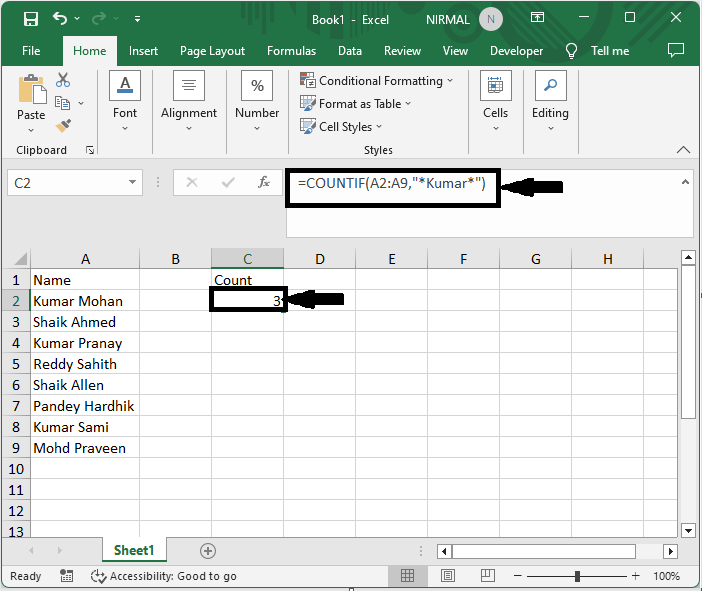Open Ribbon Display Options
Screen dimensions: 702x591
(x=537, y=17)
